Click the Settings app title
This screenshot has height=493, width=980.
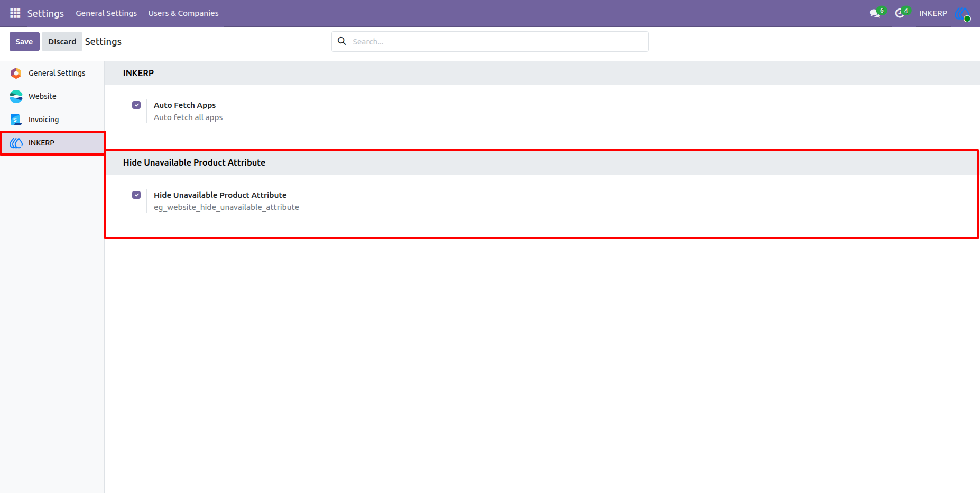[45, 13]
